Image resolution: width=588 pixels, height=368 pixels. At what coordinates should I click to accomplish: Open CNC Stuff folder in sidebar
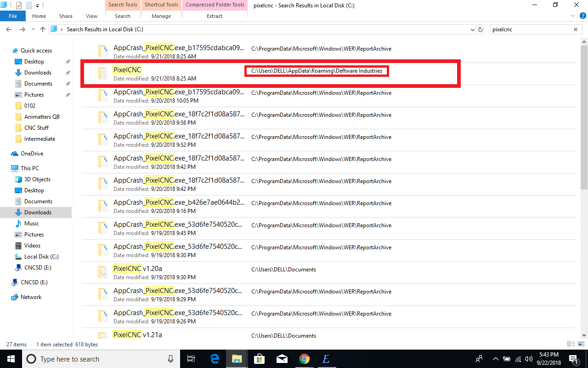36,128
